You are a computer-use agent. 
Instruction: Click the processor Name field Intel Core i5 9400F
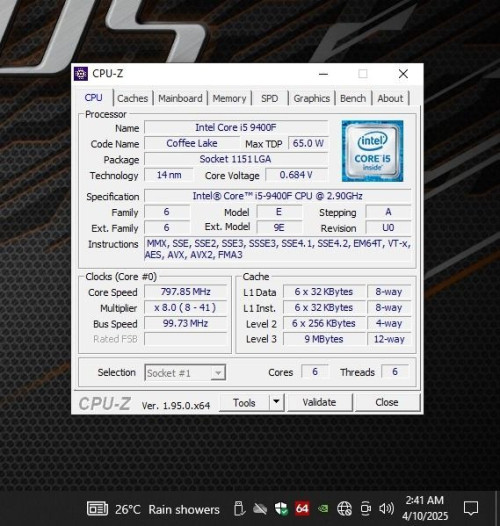click(x=236, y=127)
